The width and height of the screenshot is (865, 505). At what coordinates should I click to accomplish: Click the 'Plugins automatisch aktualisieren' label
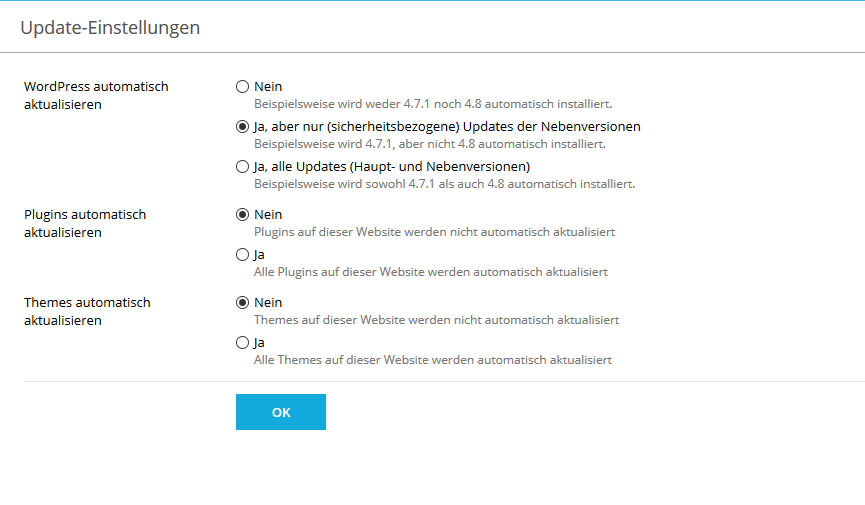[x=85, y=223]
